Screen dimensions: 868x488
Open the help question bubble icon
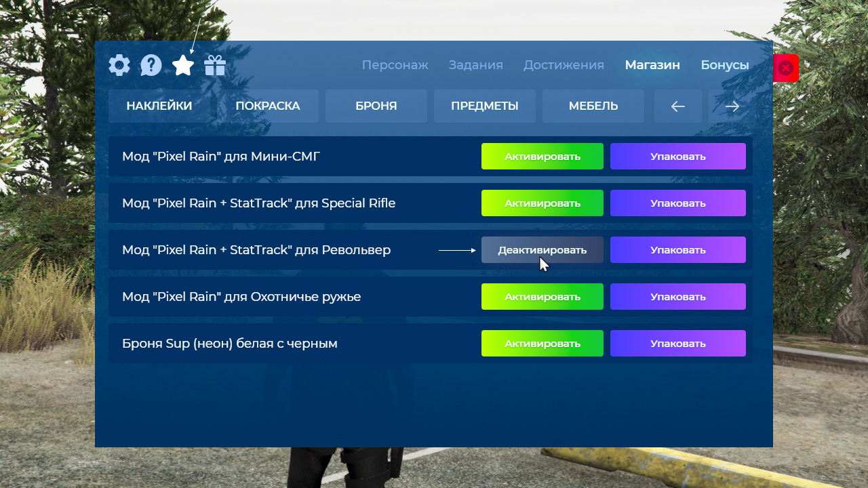151,66
